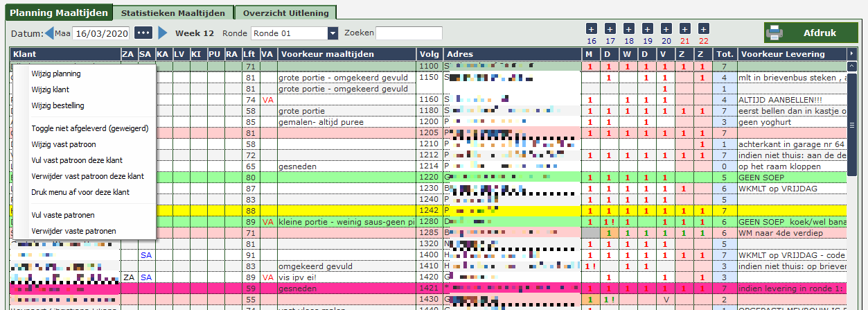Viewport: 868px width, 310px height.
Task: Switch to the Statistieken Maaltijden tab
Action: click(x=173, y=12)
